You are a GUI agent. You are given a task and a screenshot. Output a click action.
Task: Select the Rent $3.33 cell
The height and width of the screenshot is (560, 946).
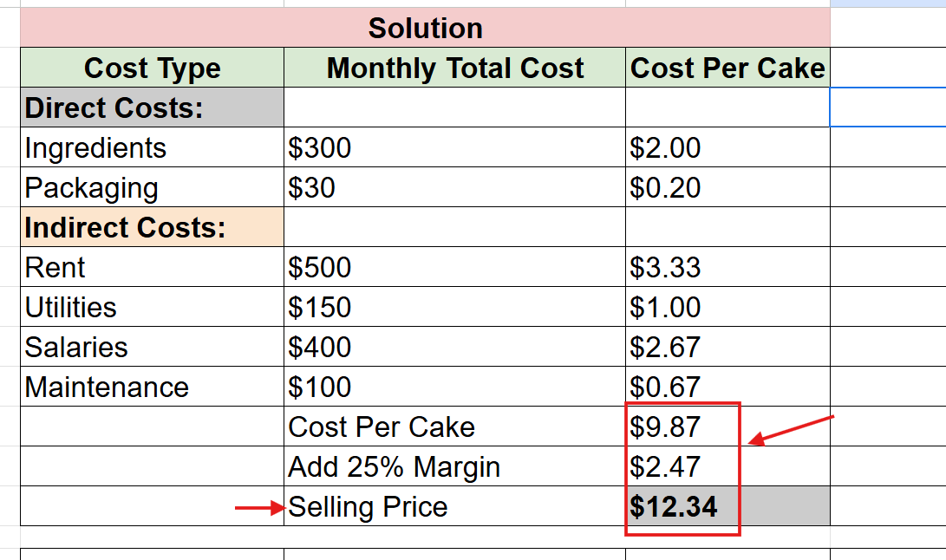tap(727, 267)
